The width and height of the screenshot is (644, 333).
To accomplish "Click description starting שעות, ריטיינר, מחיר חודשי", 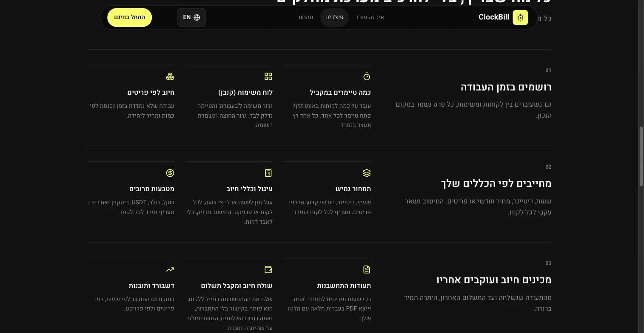I will [478, 207].
